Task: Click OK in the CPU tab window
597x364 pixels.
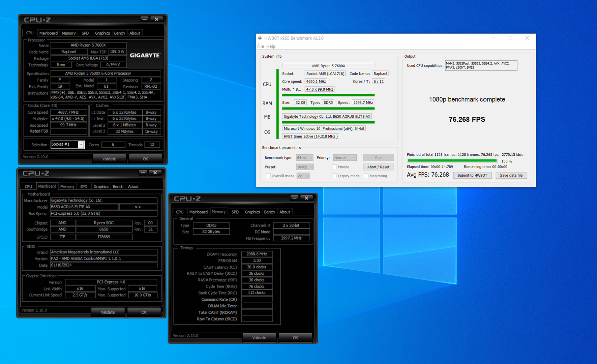Action: (145, 159)
